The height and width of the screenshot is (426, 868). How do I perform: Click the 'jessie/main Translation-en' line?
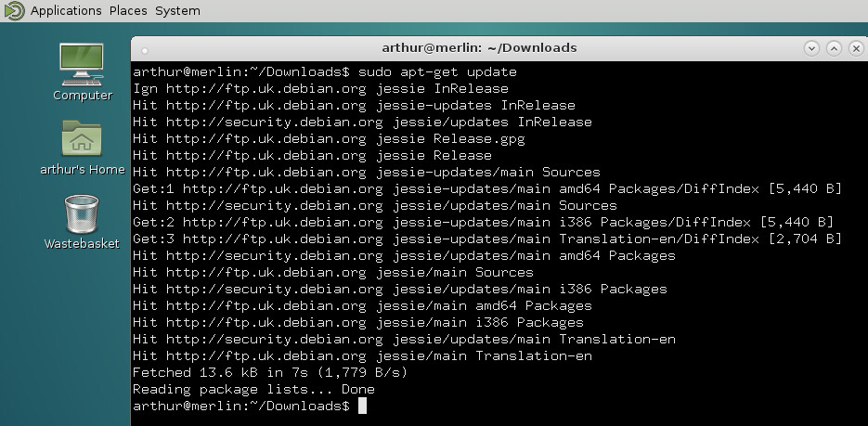coord(362,355)
